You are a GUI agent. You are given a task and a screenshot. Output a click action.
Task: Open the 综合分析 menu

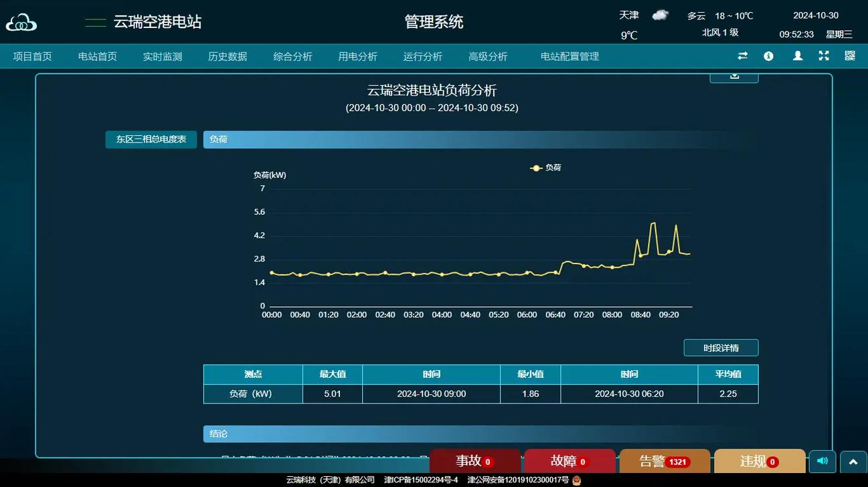292,57
